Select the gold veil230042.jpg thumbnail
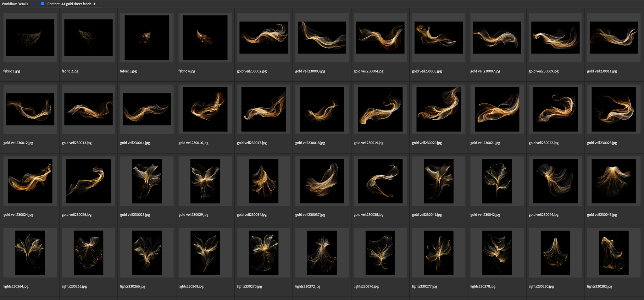Screen dimensions: 644x300 (497, 181)
